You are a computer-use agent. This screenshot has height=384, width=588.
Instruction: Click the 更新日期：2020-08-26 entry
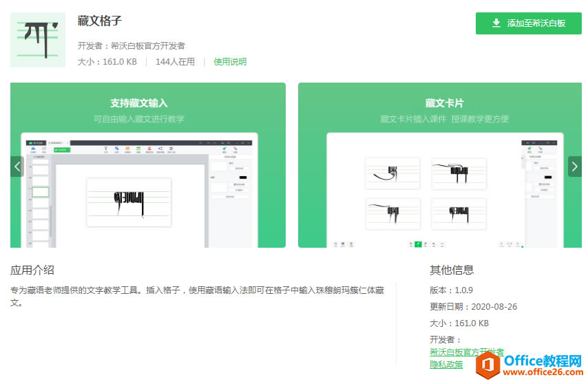pos(473,307)
